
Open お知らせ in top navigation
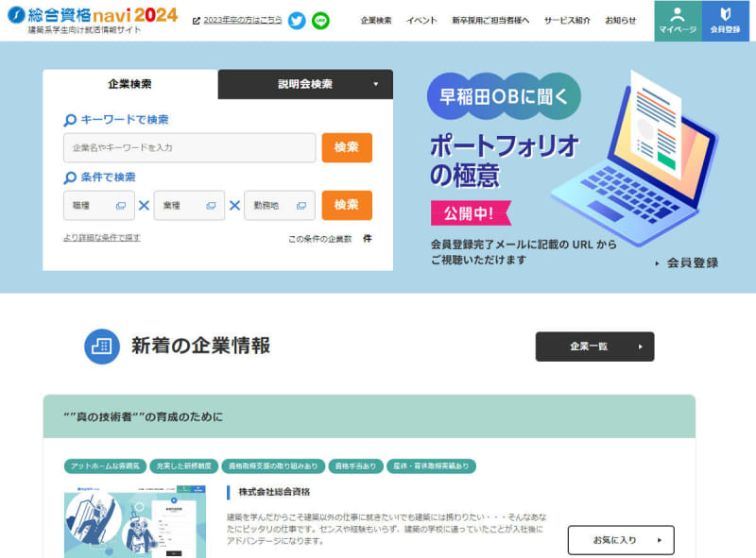(x=621, y=20)
